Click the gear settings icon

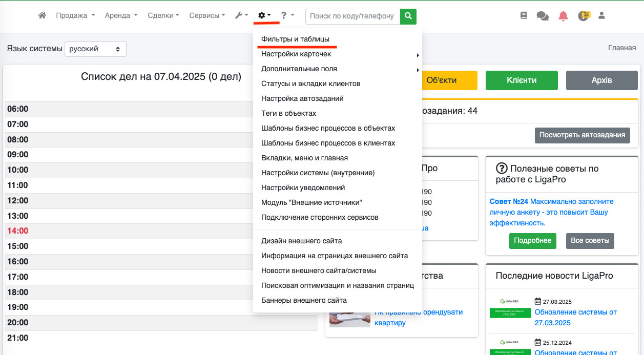[264, 16]
